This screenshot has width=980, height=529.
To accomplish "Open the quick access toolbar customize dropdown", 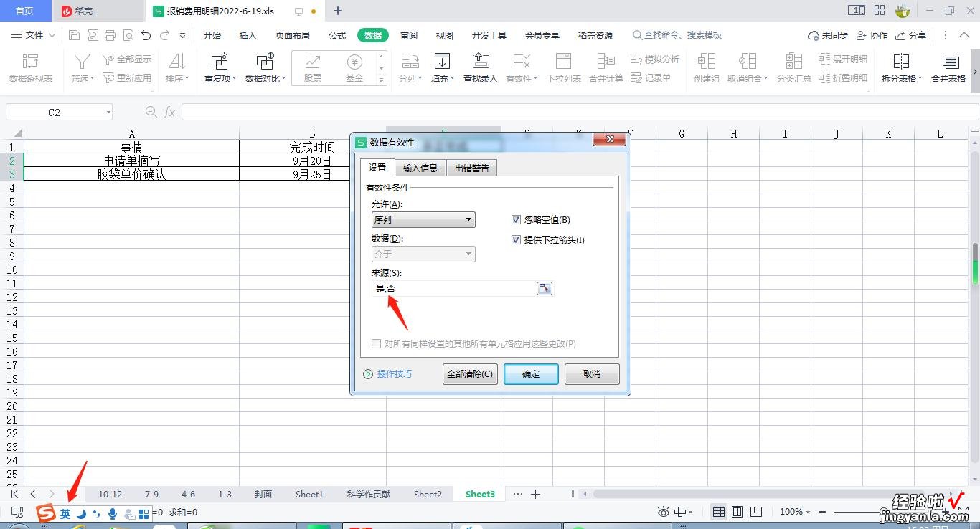I will coord(183,35).
